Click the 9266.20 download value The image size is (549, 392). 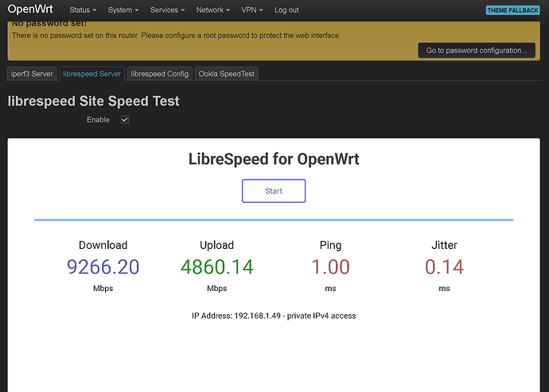point(103,266)
